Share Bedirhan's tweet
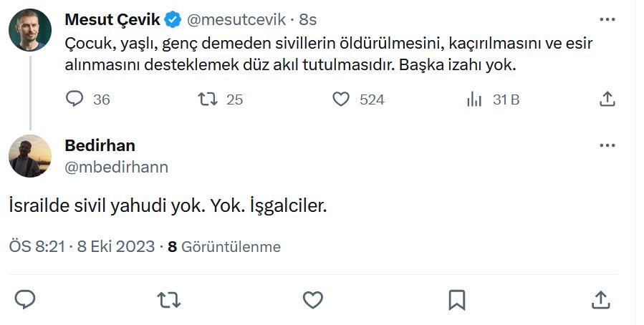 tap(600, 299)
